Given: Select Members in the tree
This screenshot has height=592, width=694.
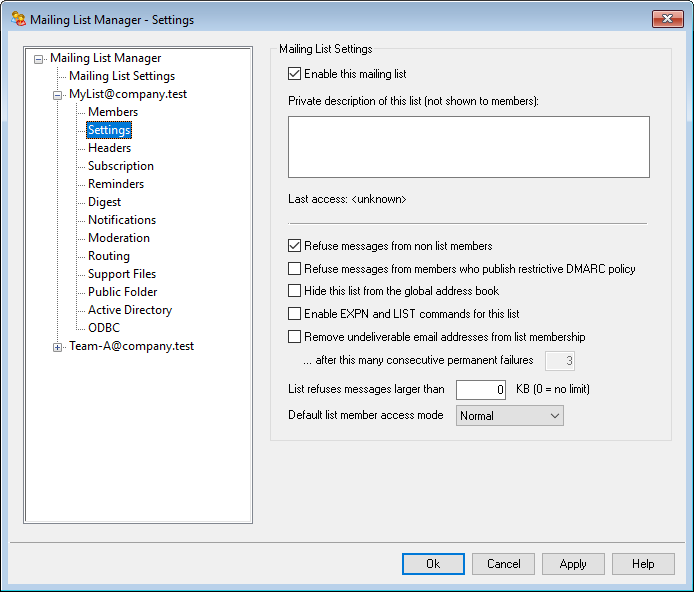Looking at the screenshot, I should 113,112.
